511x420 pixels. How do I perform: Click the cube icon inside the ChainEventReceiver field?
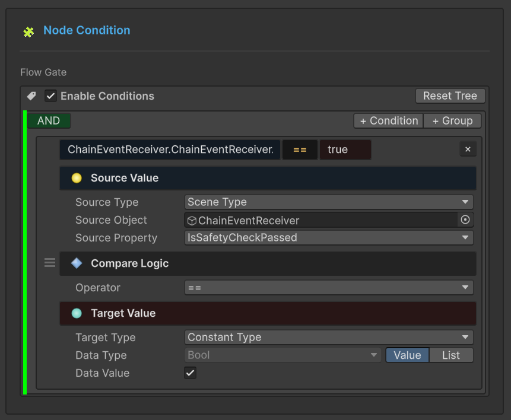click(191, 220)
